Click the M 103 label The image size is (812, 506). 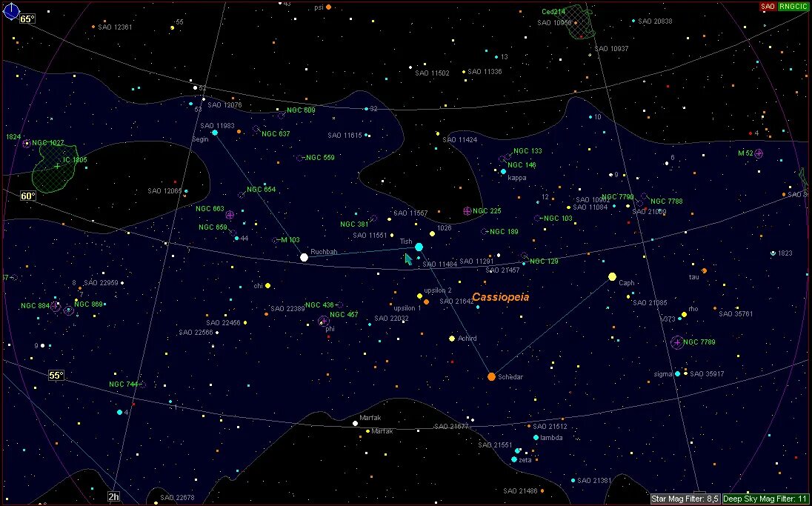click(290, 240)
